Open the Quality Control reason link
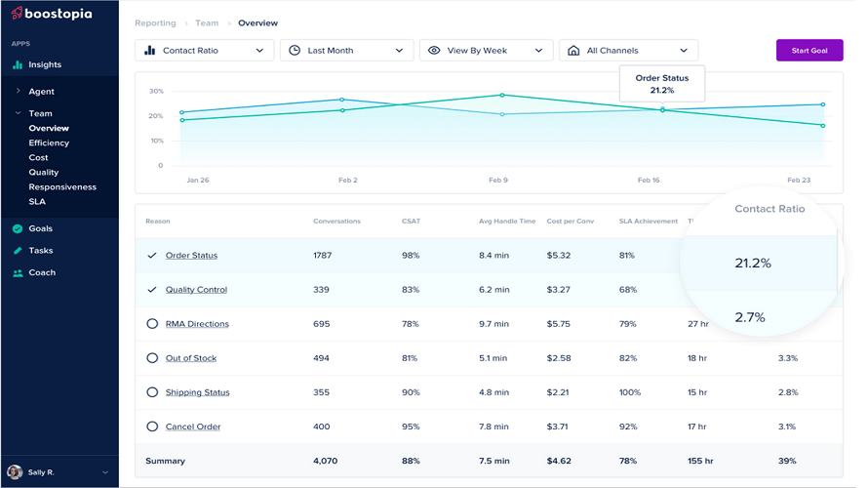Screen dimensions: 868x488 (x=196, y=290)
